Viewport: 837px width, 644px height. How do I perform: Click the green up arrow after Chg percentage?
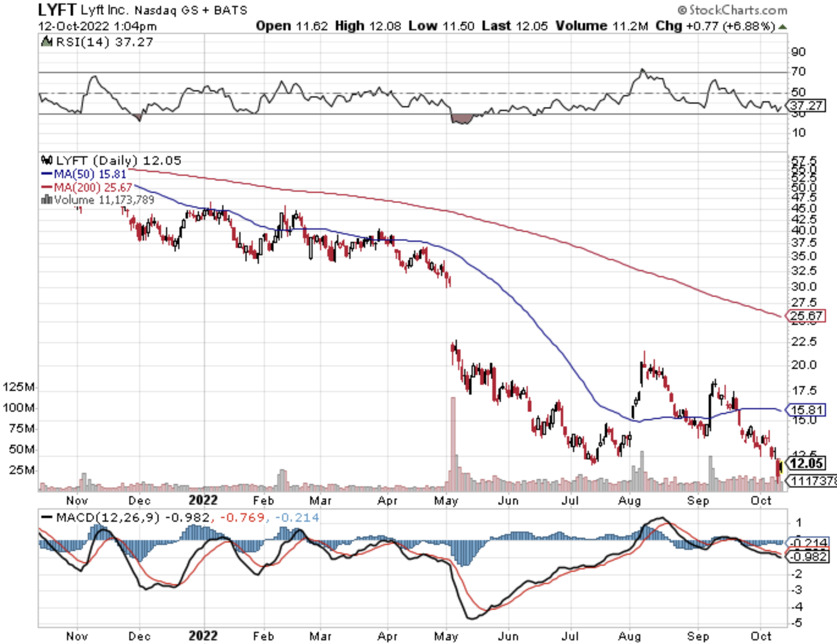[783, 26]
